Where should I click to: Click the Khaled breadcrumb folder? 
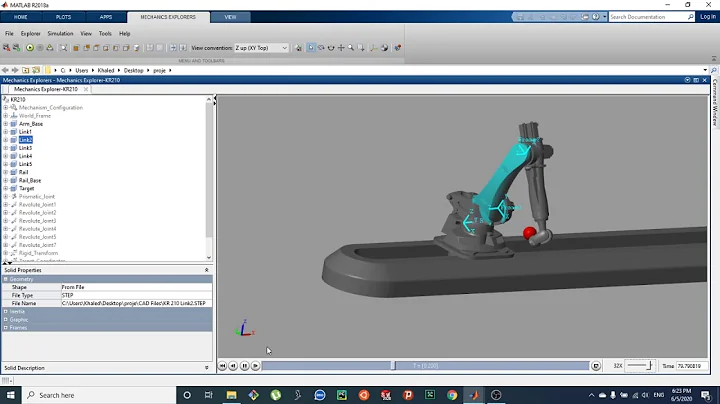(x=106, y=70)
